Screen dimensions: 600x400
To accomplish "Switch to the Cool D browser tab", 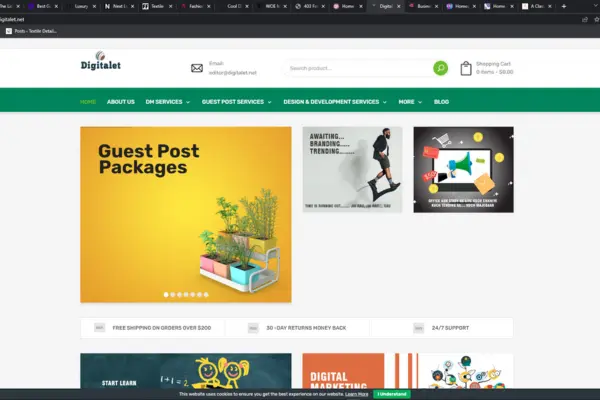I will tap(232, 6).
